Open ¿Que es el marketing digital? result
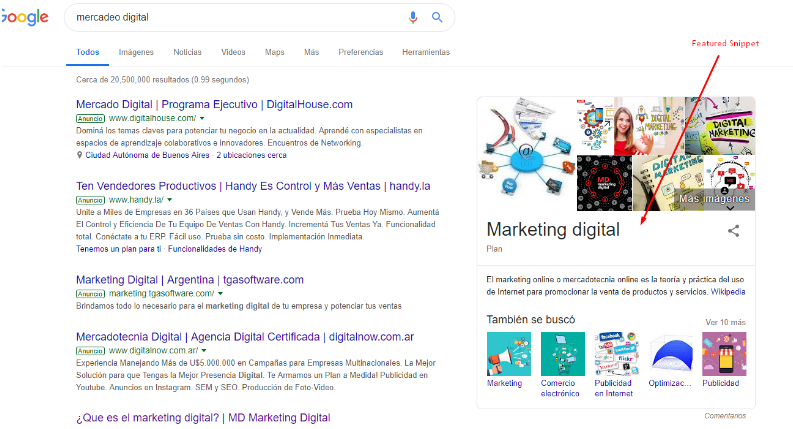This screenshot has width=793, height=429. tap(203, 418)
